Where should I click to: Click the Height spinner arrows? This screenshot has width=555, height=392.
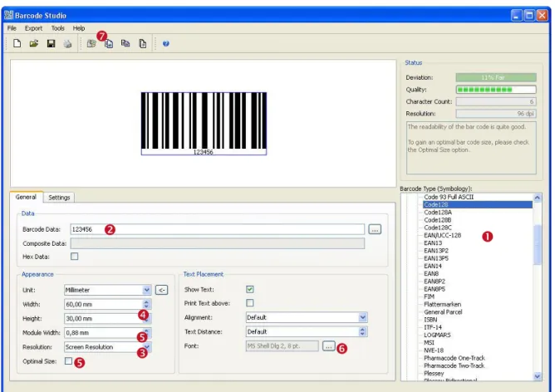(x=146, y=318)
